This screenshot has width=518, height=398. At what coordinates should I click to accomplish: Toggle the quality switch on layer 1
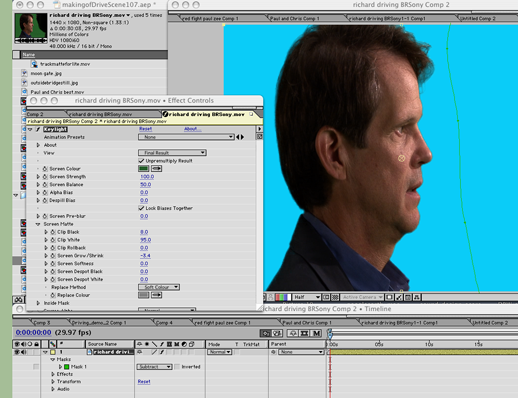pyautogui.click(x=154, y=352)
